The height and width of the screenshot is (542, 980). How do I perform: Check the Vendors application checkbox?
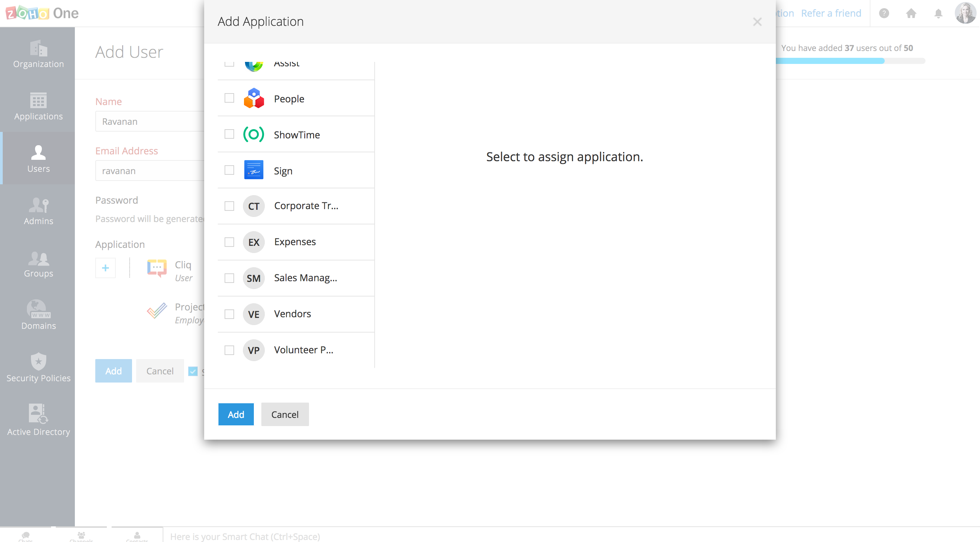(x=229, y=314)
